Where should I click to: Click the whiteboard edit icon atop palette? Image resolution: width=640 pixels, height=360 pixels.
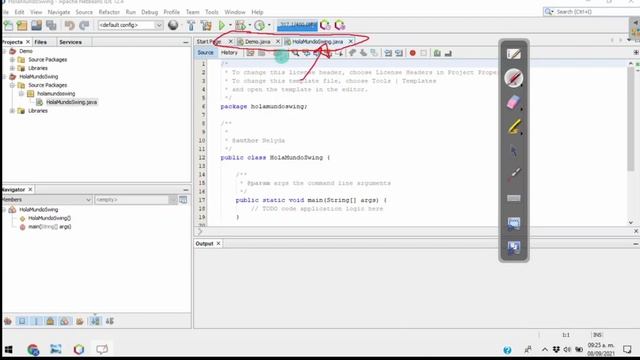[x=513, y=54]
